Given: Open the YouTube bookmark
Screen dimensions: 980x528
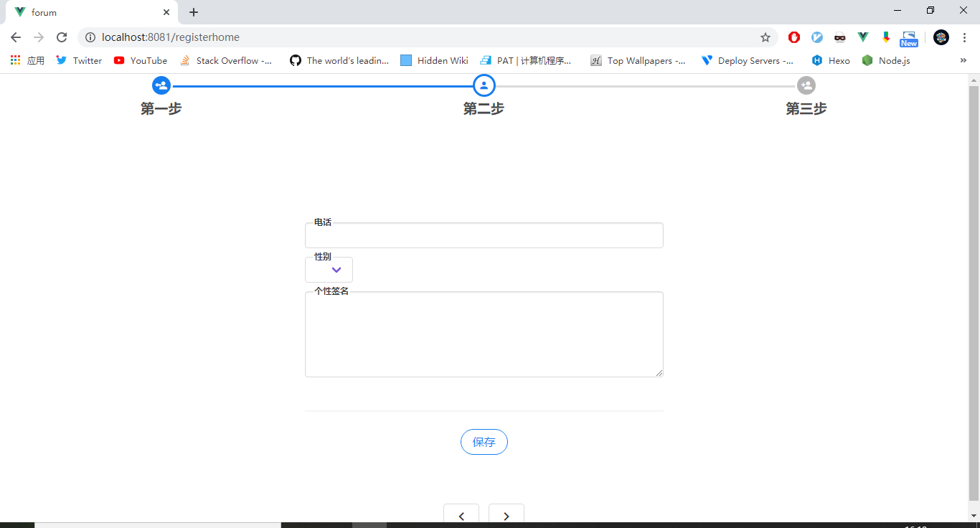Looking at the screenshot, I should [141, 61].
